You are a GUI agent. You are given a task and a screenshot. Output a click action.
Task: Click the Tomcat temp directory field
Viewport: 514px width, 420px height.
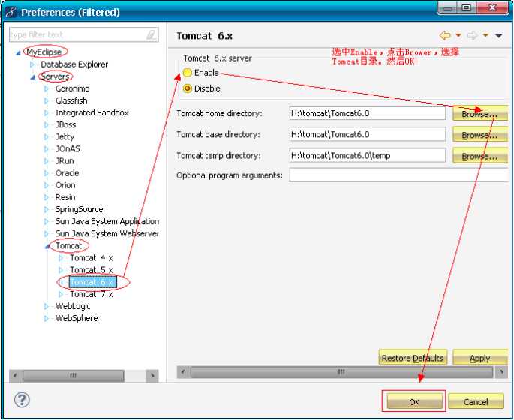point(368,155)
